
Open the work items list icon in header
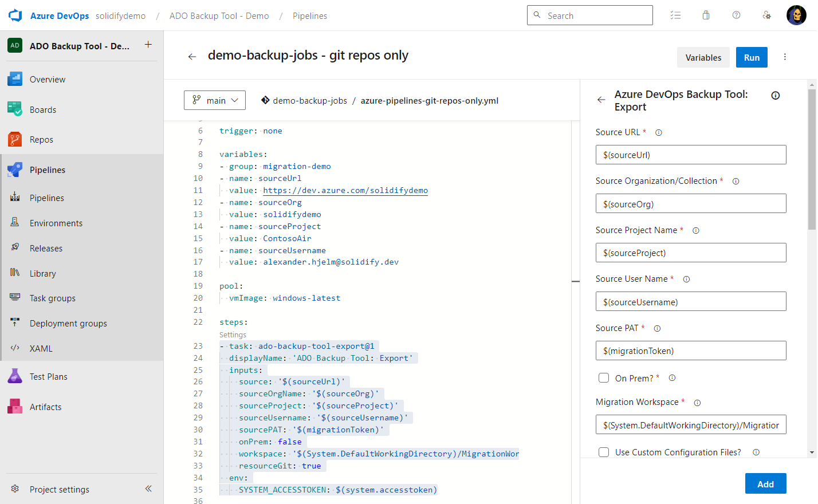coord(676,15)
